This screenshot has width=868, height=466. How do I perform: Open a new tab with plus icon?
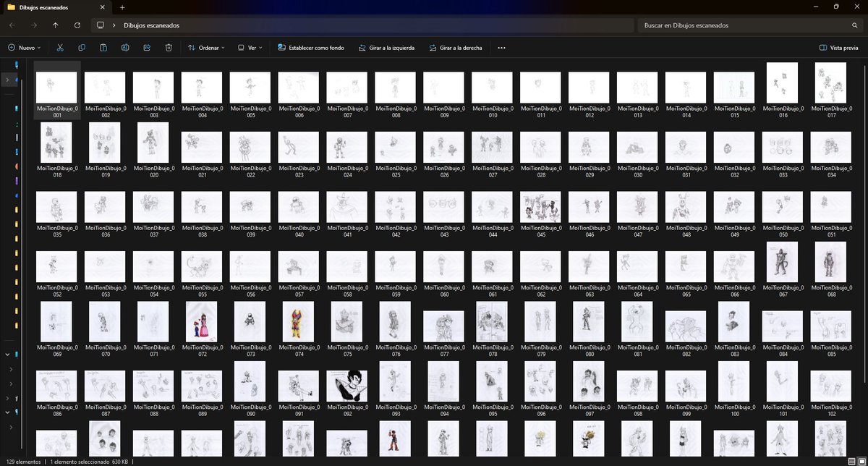click(122, 7)
